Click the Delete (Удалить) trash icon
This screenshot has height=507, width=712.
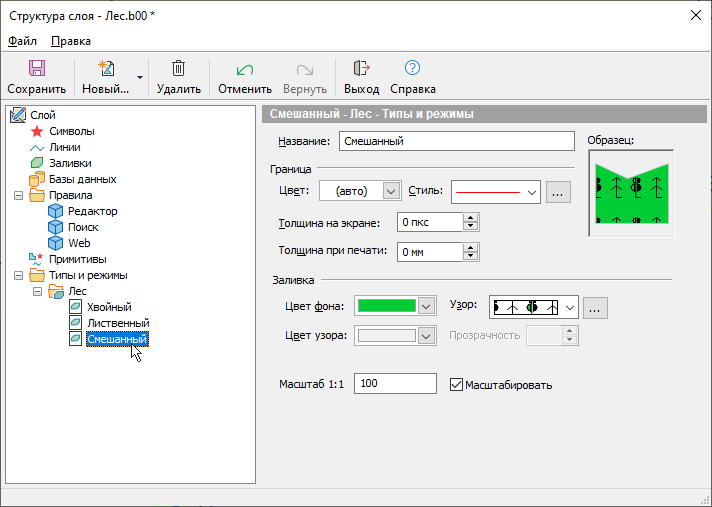click(178, 69)
